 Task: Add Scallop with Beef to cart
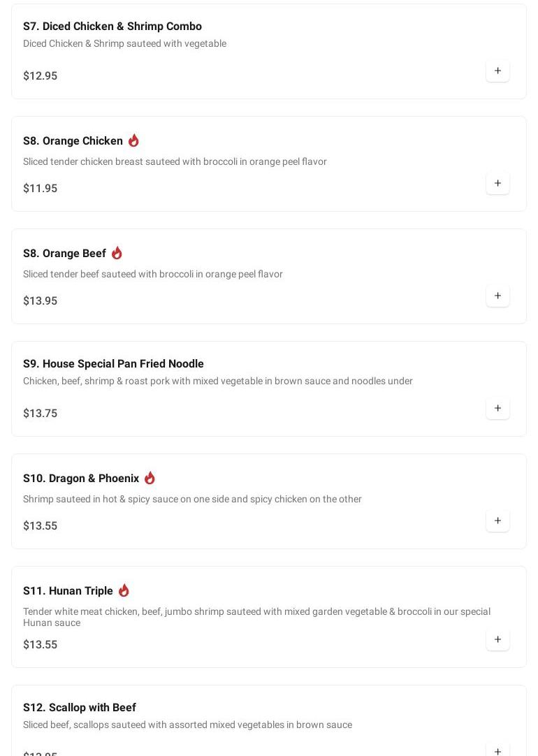tap(497, 750)
